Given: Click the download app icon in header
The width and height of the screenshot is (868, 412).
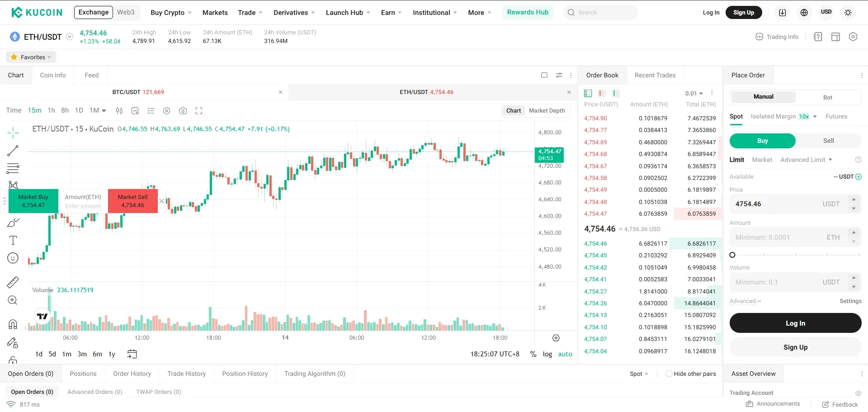Looking at the screenshot, I should click(x=783, y=13).
